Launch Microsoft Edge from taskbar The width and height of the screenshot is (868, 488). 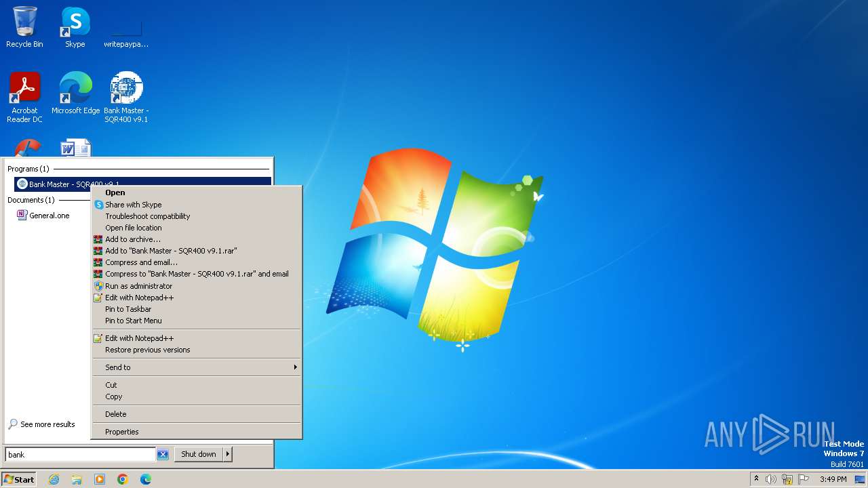[146, 479]
